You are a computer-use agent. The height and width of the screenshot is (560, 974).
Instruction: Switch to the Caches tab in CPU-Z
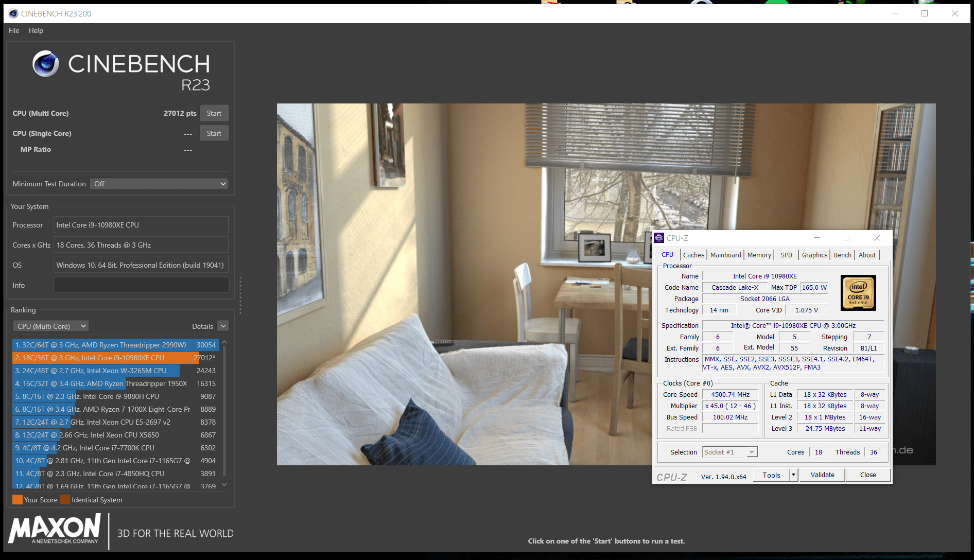[693, 255]
